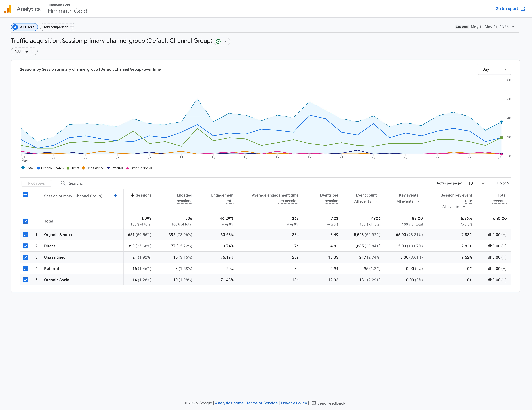The image size is (532, 410).
Task: Open the report title options dropdown arrow
Action: click(x=225, y=41)
